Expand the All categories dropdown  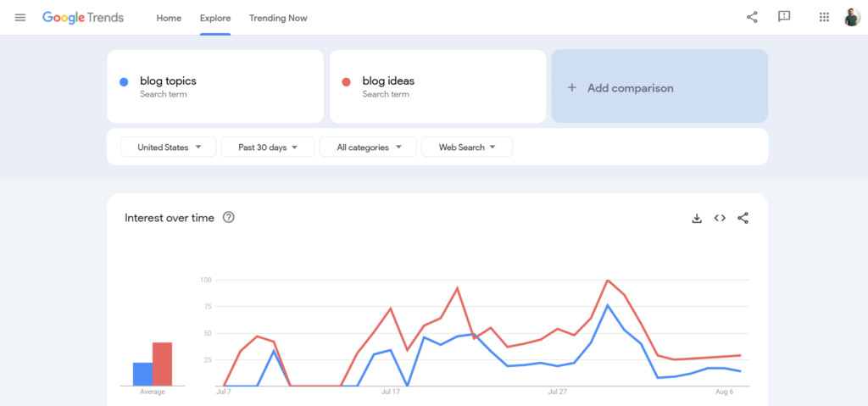pyautogui.click(x=368, y=147)
